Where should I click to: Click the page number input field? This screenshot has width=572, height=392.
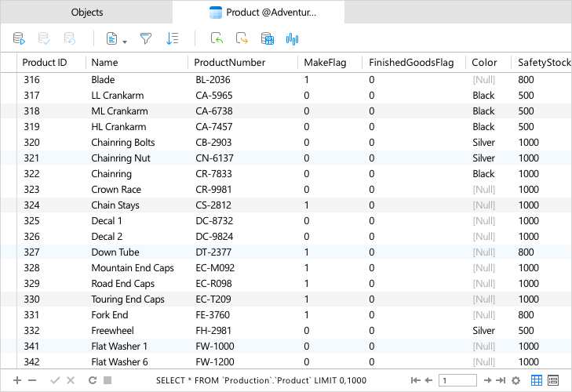point(457,380)
